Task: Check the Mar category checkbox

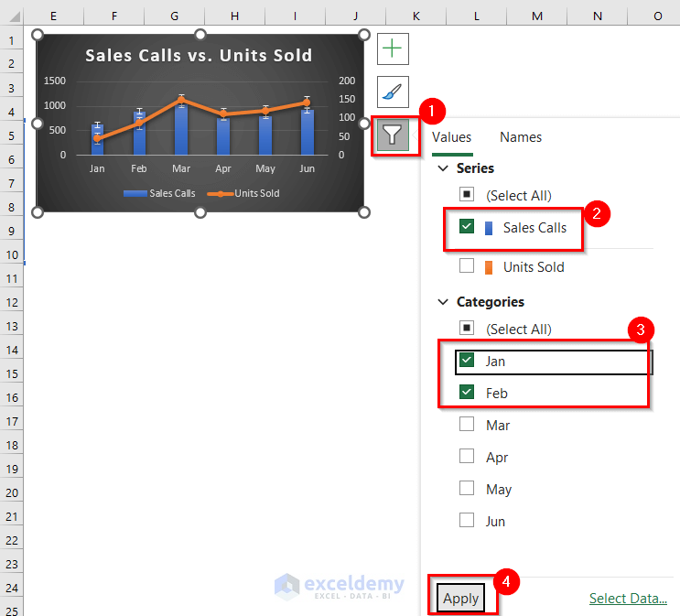Action: (x=467, y=424)
